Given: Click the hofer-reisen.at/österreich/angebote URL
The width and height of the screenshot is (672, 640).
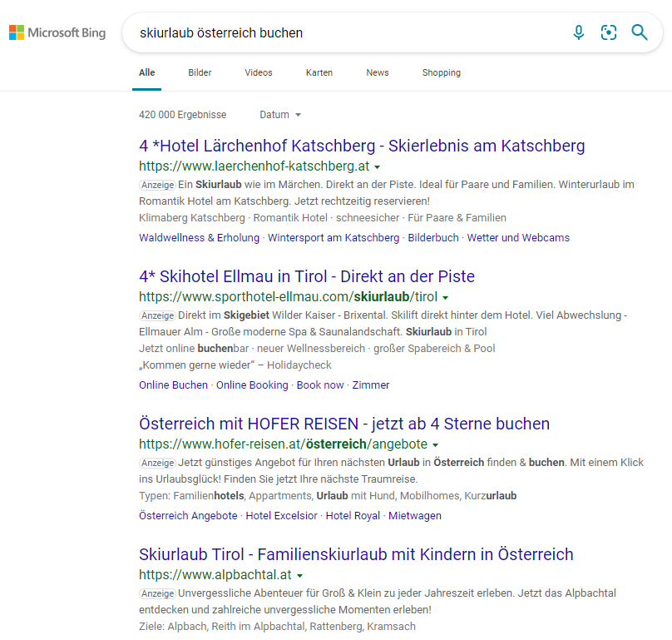Looking at the screenshot, I should [284, 444].
